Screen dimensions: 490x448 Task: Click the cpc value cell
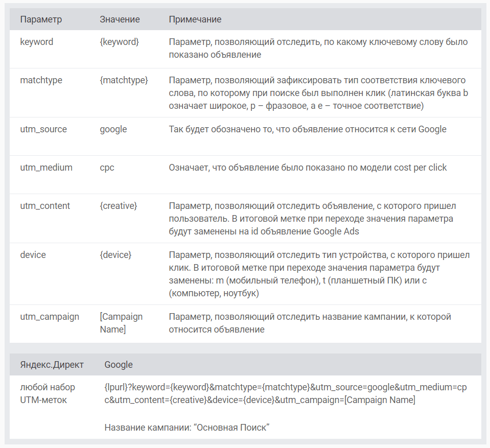coord(107,168)
